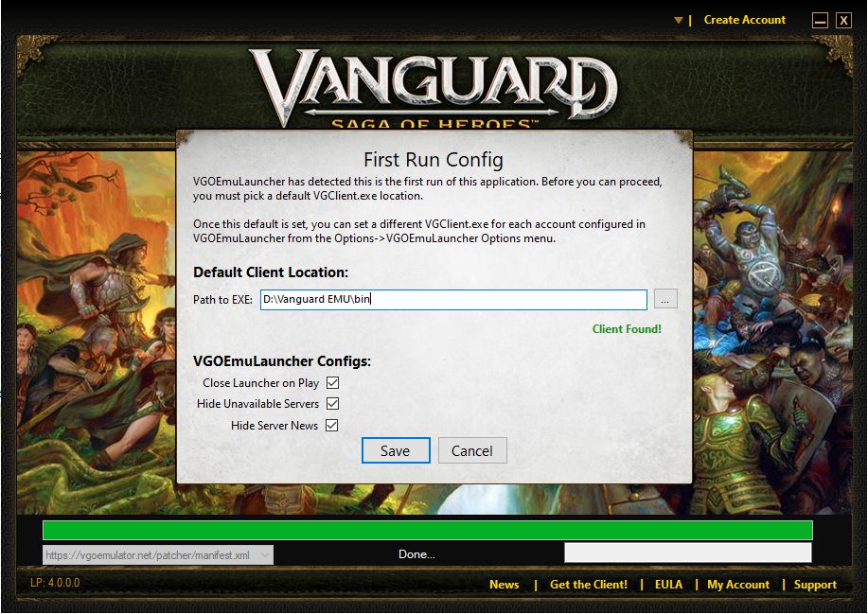Cancel the First Run Config dialog

(472, 451)
